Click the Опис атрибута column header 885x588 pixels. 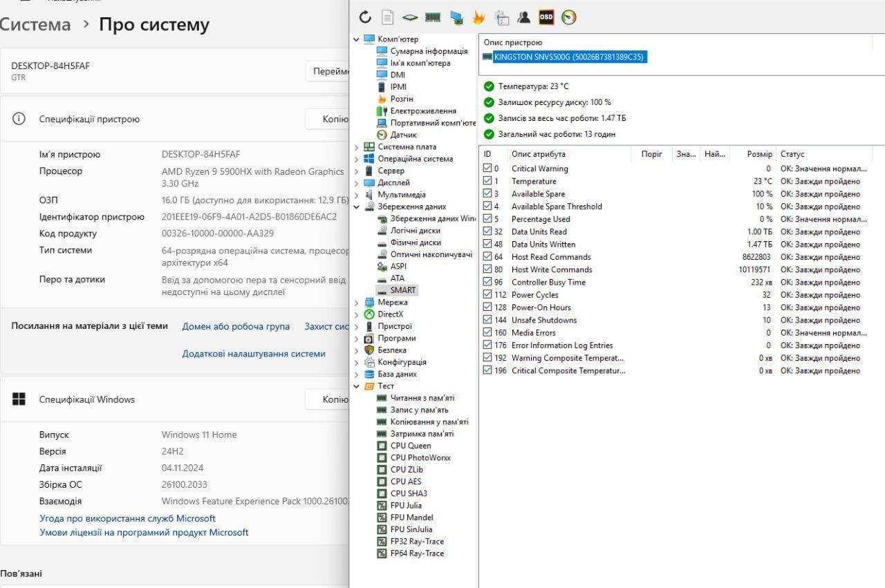tap(539, 154)
